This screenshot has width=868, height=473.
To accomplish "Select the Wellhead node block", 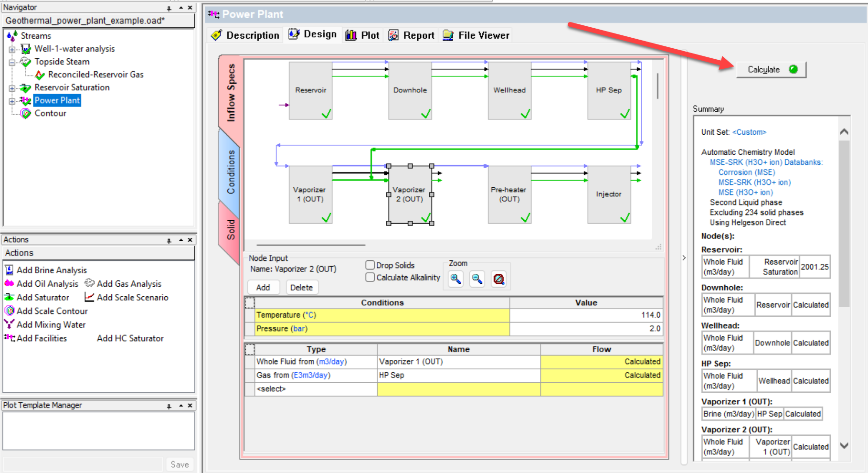I will pyautogui.click(x=509, y=91).
